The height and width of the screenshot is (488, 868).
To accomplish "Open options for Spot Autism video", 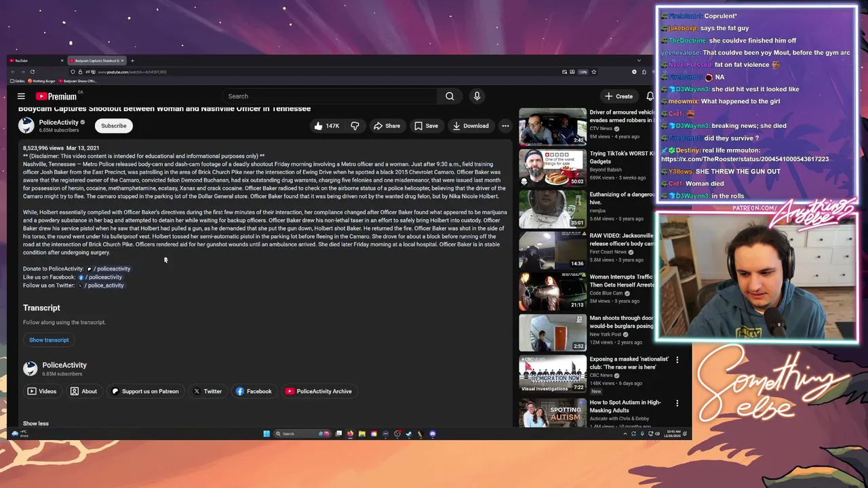I will (x=677, y=403).
